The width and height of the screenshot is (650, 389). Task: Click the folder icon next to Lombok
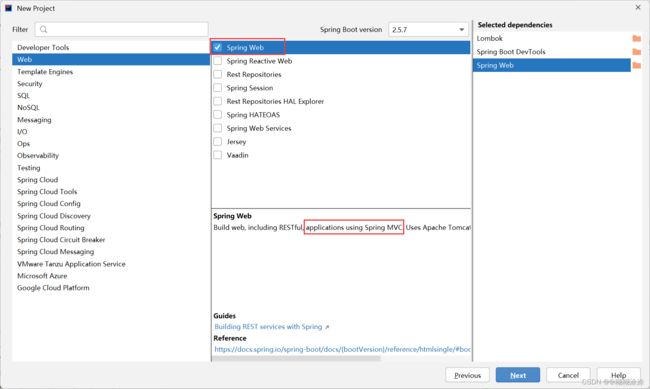pos(636,39)
